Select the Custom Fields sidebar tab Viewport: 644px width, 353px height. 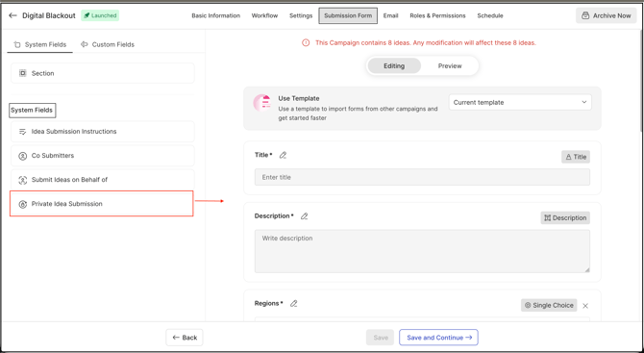point(108,44)
